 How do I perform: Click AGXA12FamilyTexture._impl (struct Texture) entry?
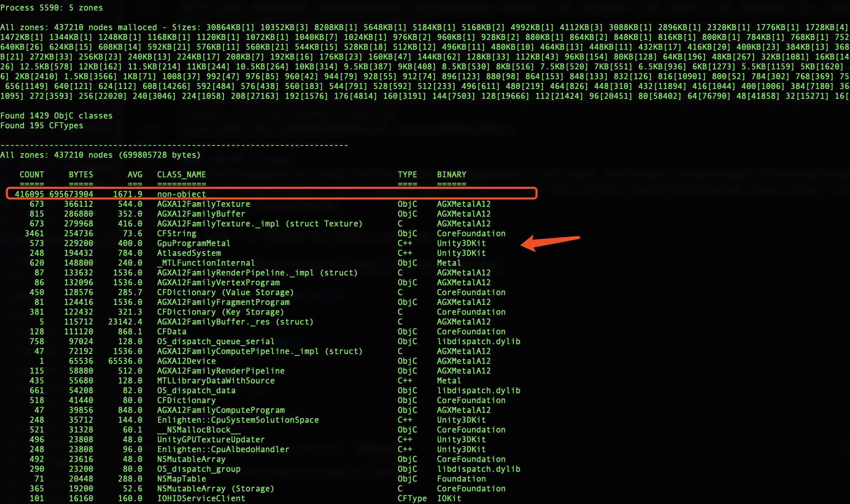tap(260, 224)
